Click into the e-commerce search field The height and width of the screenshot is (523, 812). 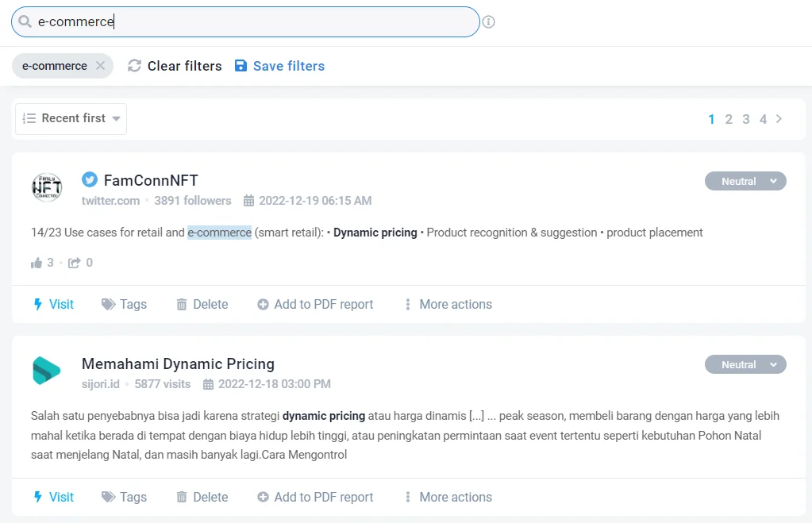click(245, 21)
